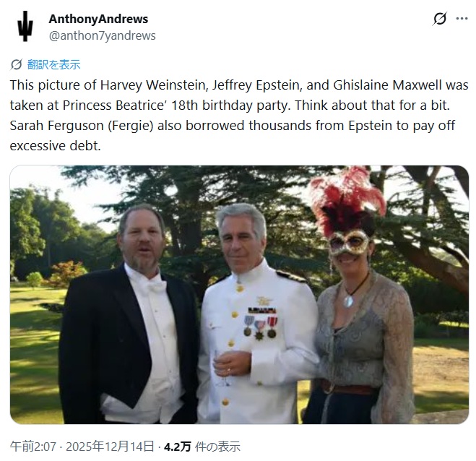Click the small Grok icon beside 翻訳を表示
Viewport: 476px width, 461px height.
(16, 65)
